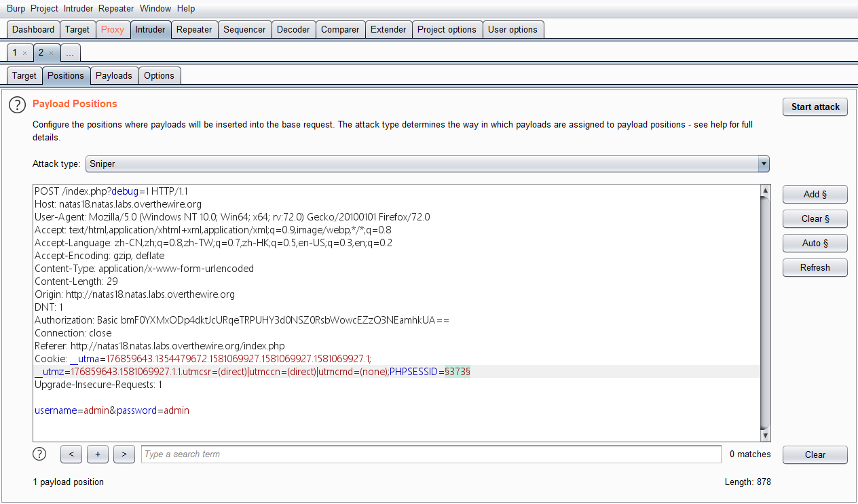This screenshot has width=858, height=504.
Task: Click the request editor scroll down arrow
Action: (766, 435)
